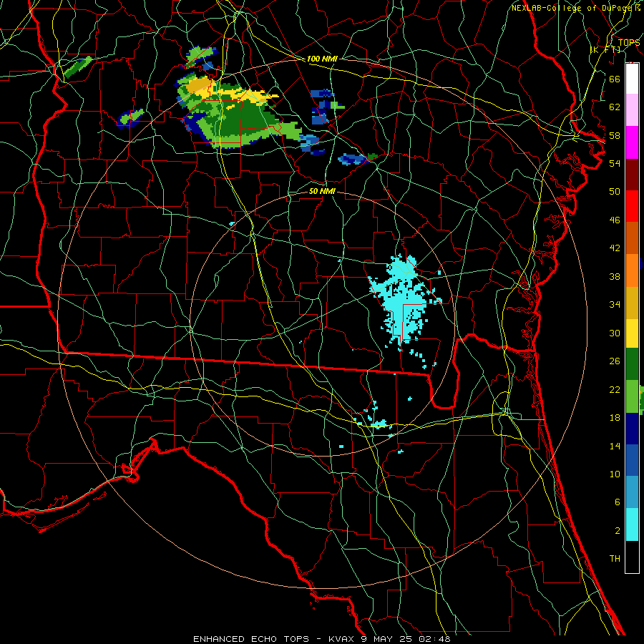The width and height of the screenshot is (644, 644).
Task: Click the light green legend swatch by 22
Action: pos(632,396)
